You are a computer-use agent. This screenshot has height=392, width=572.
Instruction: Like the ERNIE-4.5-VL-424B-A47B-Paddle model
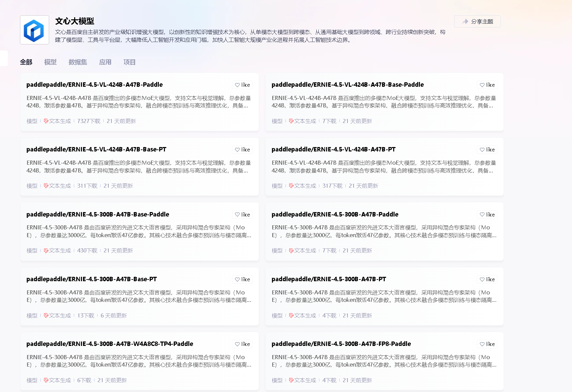[x=242, y=85]
